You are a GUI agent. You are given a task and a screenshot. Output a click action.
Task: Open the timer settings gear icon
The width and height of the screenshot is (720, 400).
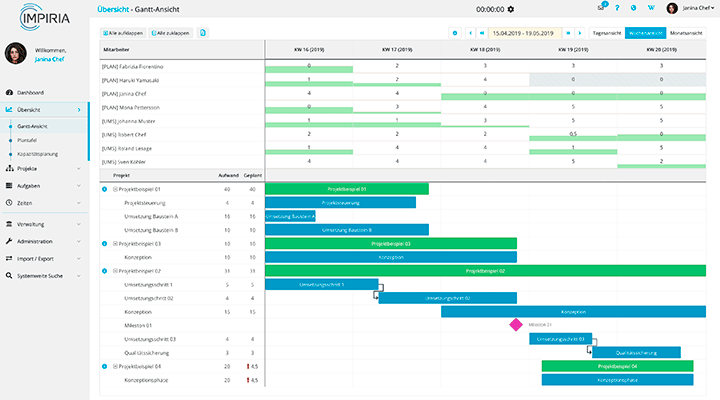[x=511, y=9]
